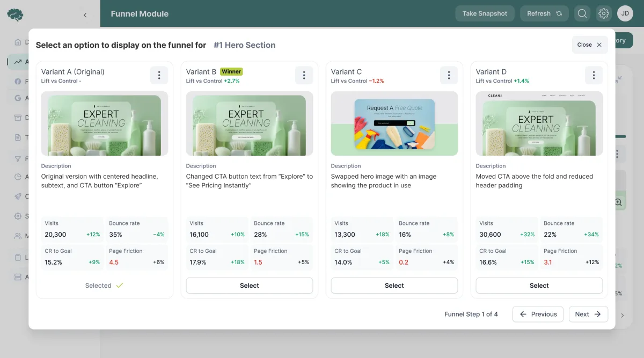Open Variant A three-dot options menu

pos(159,75)
